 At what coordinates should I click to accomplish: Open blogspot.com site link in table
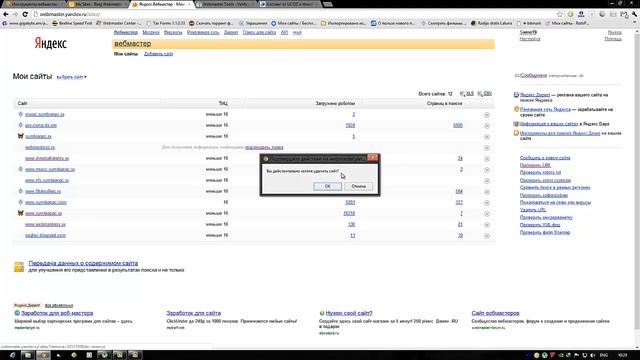[x=45, y=236]
